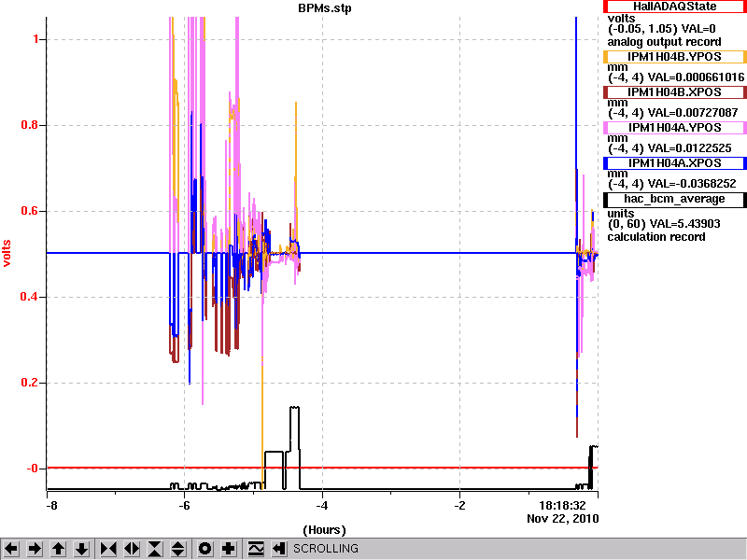Viewport: 747px width, 560px height.
Task: Pan the graph left with left arrow
Action: click(x=11, y=549)
